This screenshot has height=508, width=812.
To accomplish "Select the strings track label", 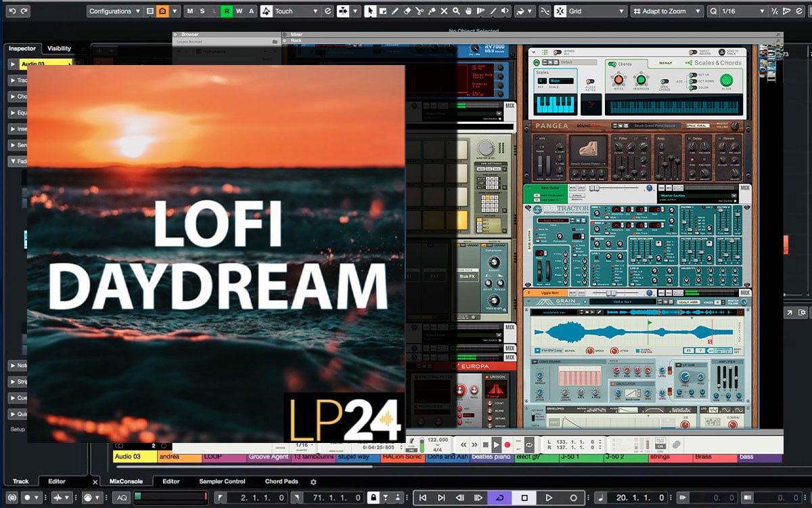I will [x=670, y=457].
